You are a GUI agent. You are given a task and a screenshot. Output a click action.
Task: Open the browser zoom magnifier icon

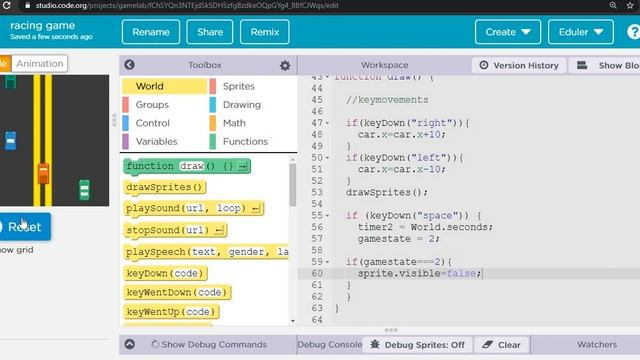[x=613, y=5]
